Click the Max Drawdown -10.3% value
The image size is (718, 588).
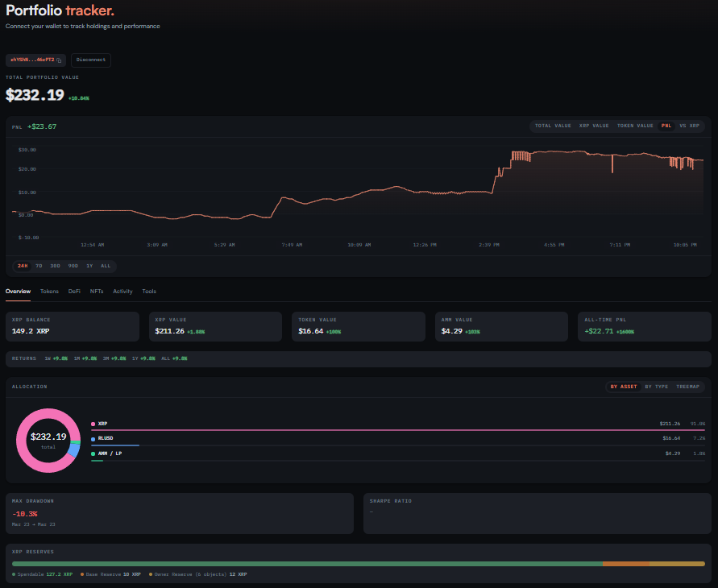coord(25,514)
